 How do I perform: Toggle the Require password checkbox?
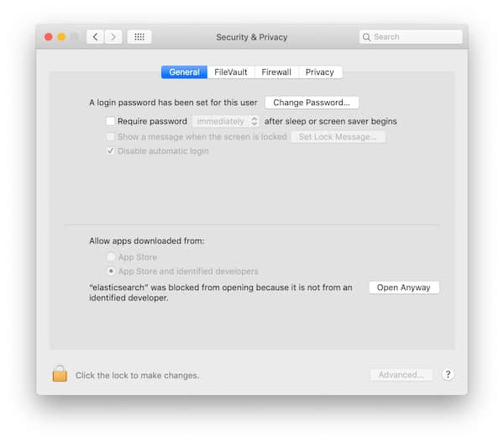(110, 121)
